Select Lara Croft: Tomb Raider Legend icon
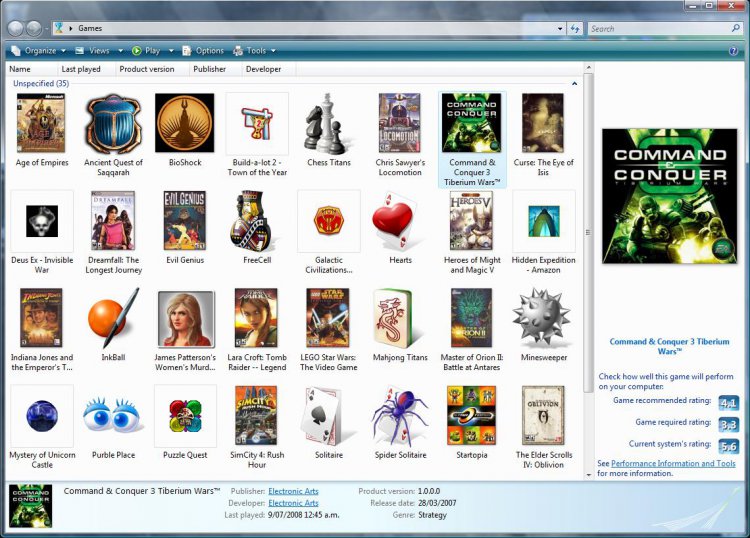Screen dimensions: 750x538 click(x=256, y=318)
